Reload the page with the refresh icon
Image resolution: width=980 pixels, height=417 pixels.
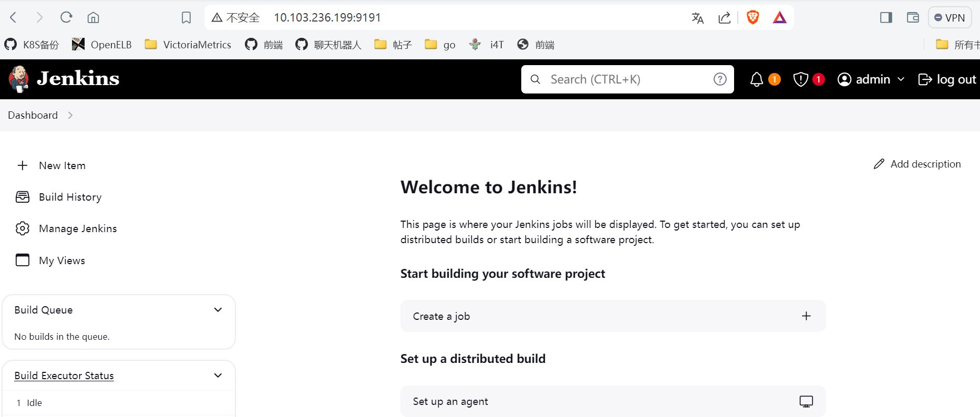coord(66,17)
